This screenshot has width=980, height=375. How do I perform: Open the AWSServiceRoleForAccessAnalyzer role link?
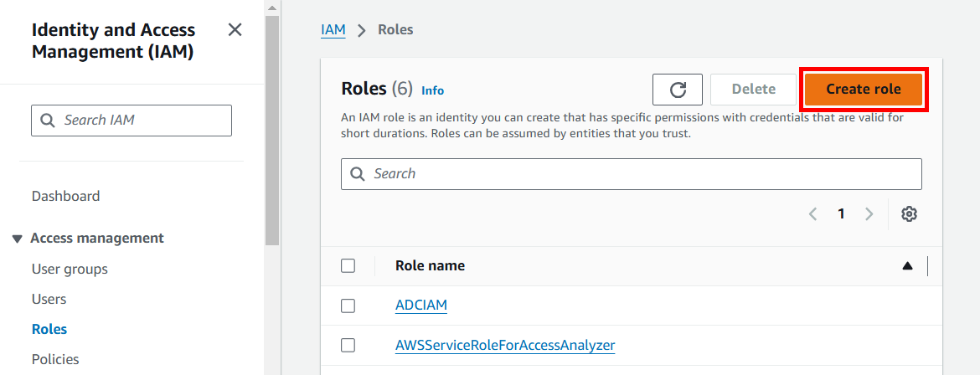tap(505, 345)
